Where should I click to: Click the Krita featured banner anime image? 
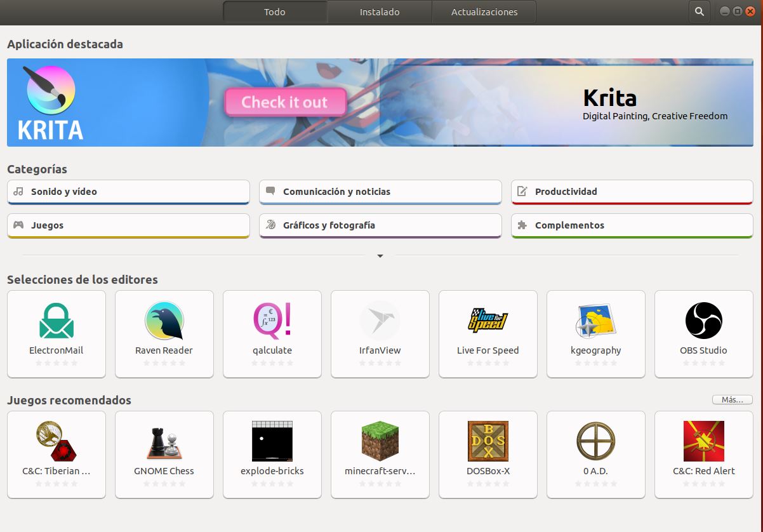pyautogui.click(x=380, y=102)
